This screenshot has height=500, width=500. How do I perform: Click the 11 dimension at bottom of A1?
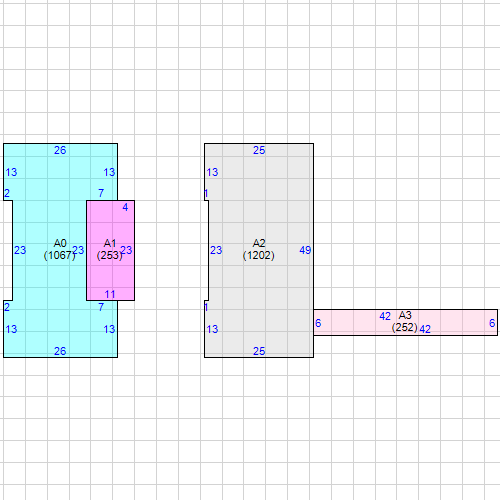click(110, 294)
